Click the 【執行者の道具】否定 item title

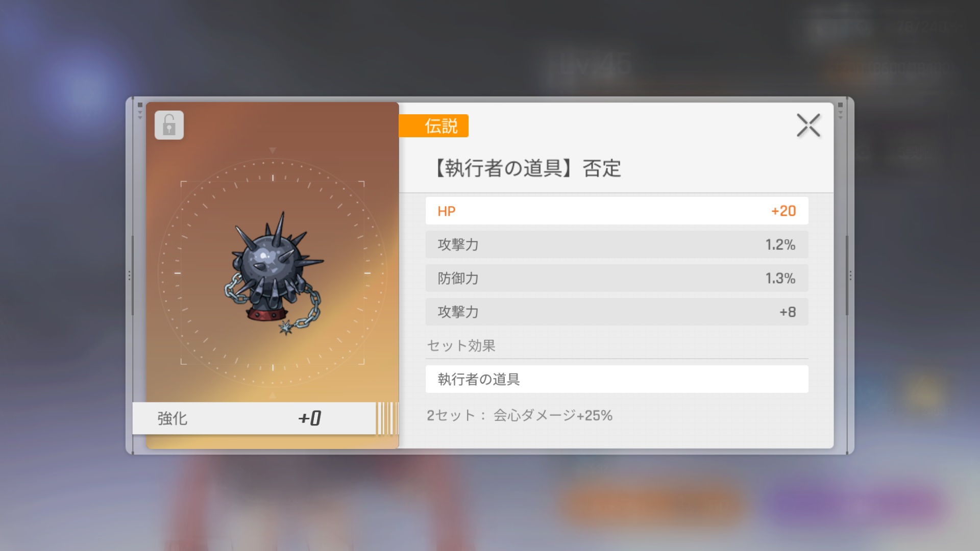pyautogui.click(x=526, y=168)
